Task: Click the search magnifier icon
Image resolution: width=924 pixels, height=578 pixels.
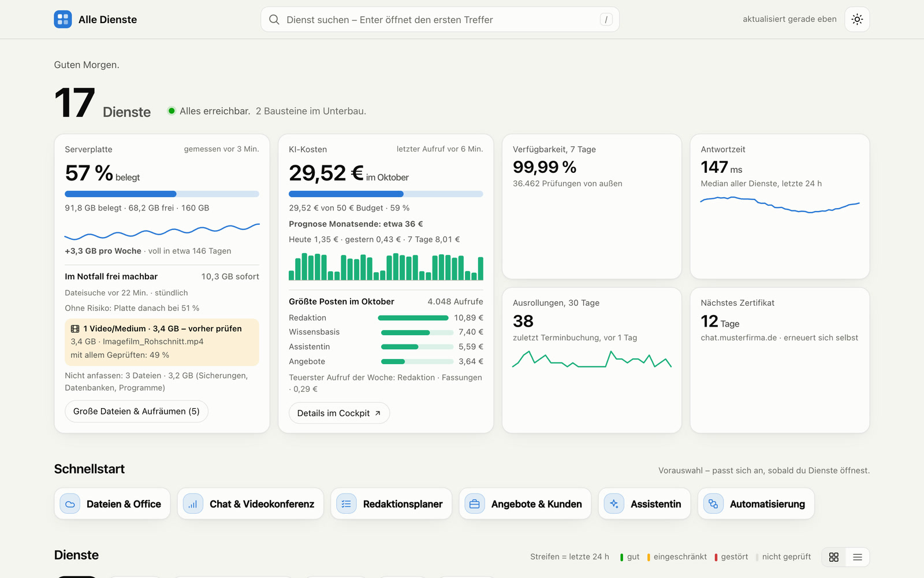Action: [274, 20]
